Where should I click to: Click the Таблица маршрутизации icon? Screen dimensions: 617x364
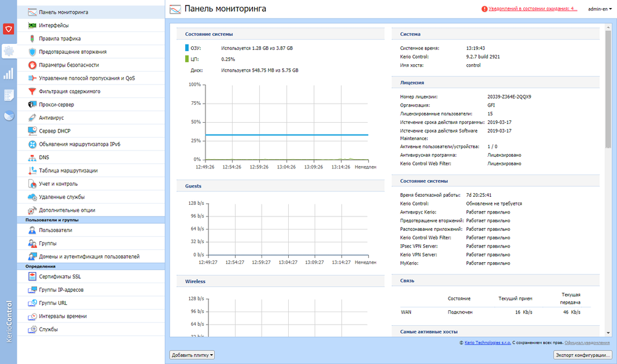[32, 171]
